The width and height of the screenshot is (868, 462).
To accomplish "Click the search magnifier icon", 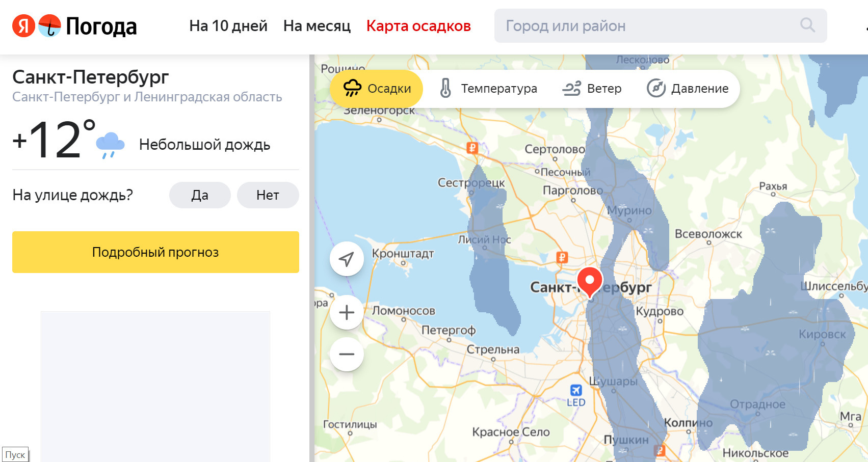I will [x=807, y=25].
